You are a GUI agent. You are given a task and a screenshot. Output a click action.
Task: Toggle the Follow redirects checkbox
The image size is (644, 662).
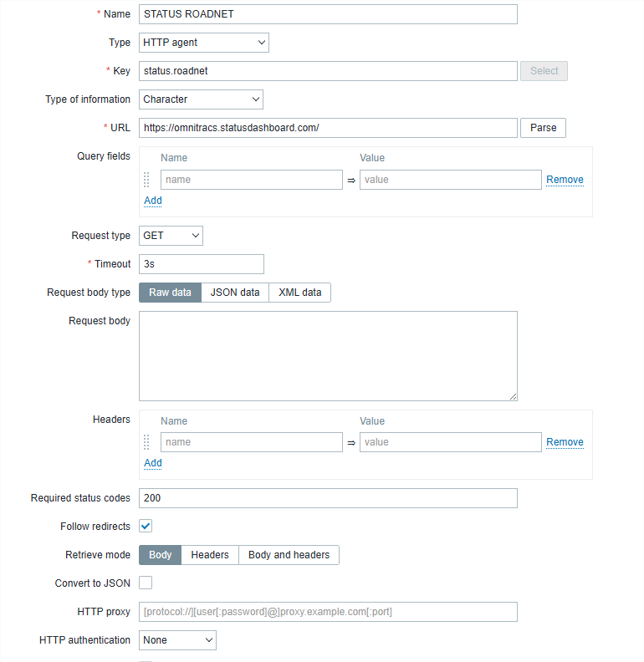pyautogui.click(x=146, y=526)
